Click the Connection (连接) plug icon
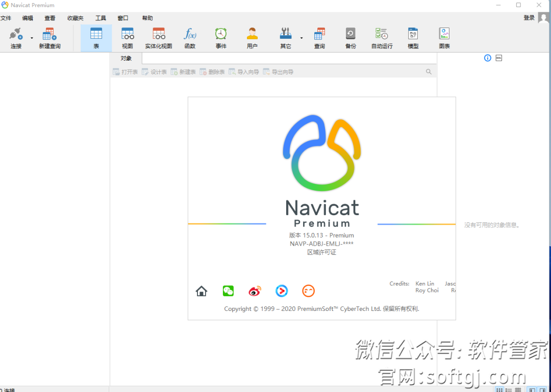This screenshot has height=392, width=551. 16,34
